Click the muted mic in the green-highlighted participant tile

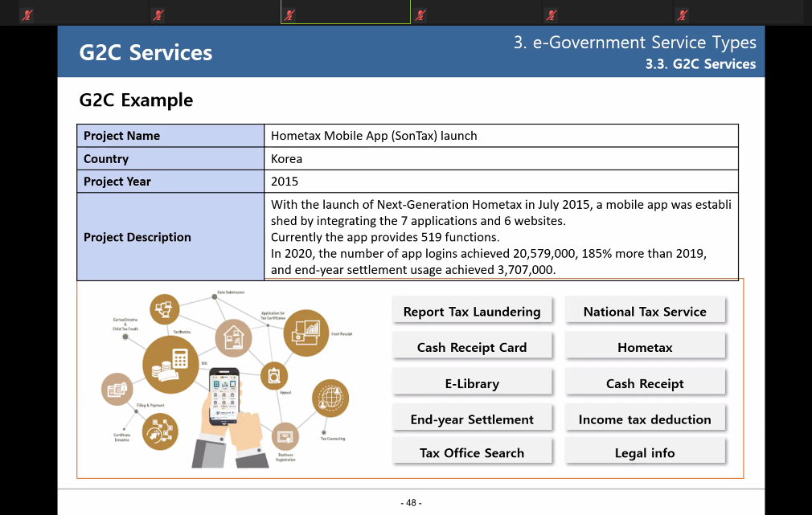[x=289, y=15]
